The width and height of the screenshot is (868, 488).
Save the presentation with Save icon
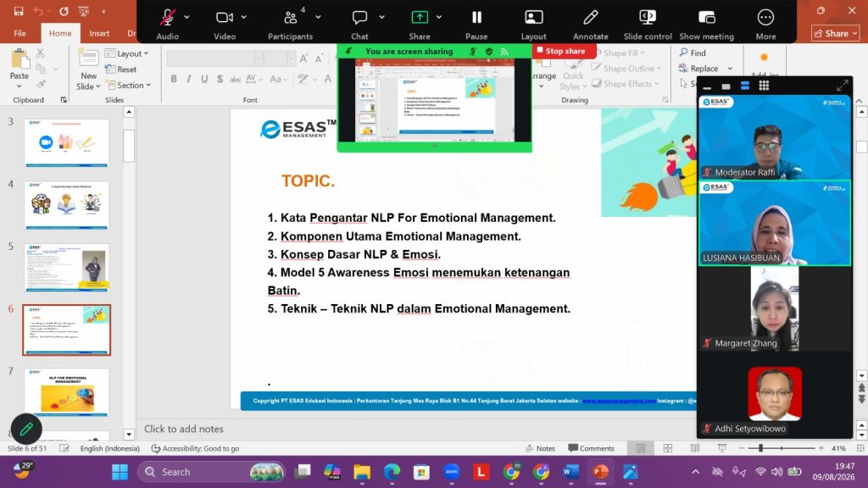coord(19,11)
